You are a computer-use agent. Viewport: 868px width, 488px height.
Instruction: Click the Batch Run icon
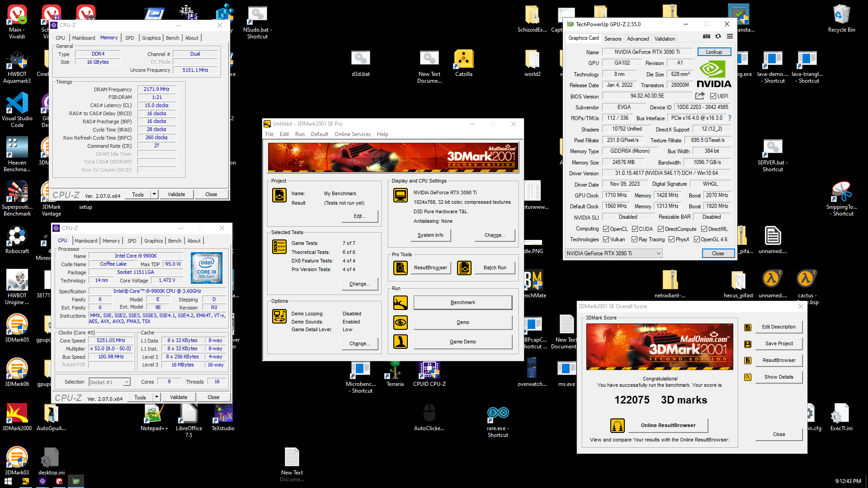(464, 268)
